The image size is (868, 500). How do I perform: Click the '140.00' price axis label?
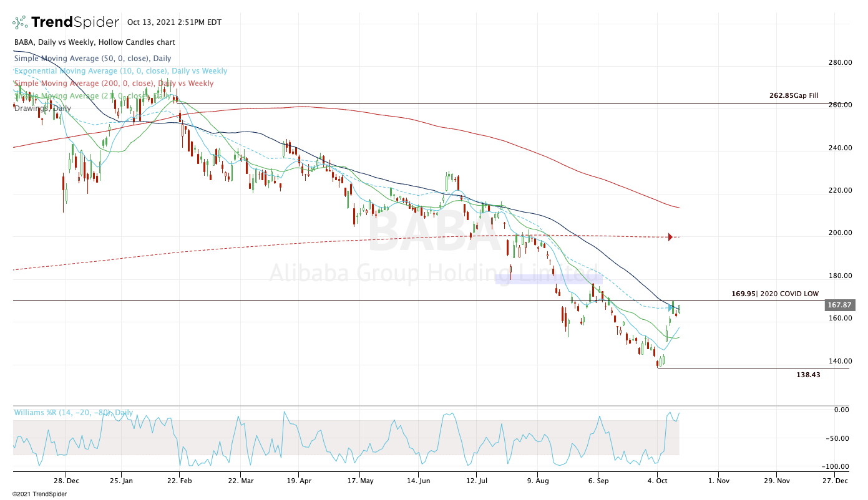[x=840, y=361]
